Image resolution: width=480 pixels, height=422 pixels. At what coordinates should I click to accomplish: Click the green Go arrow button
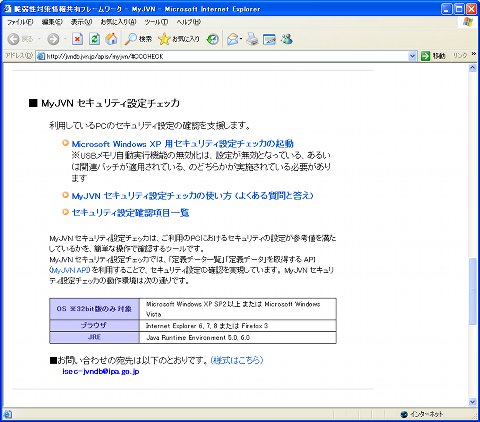tap(425, 56)
